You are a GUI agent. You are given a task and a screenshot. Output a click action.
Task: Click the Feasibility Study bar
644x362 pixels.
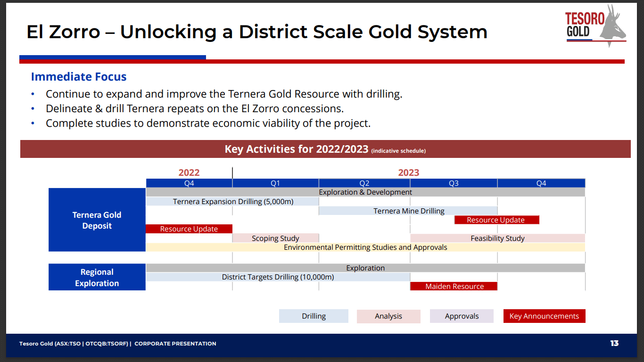(x=498, y=238)
